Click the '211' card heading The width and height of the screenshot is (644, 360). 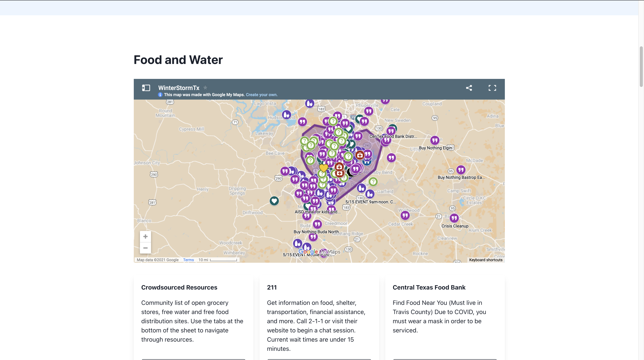(x=272, y=287)
